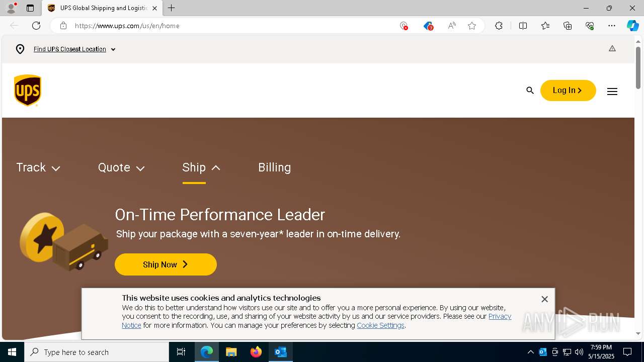The height and width of the screenshot is (362, 644).
Task: Click the Ship Now button
Action: 166,264
